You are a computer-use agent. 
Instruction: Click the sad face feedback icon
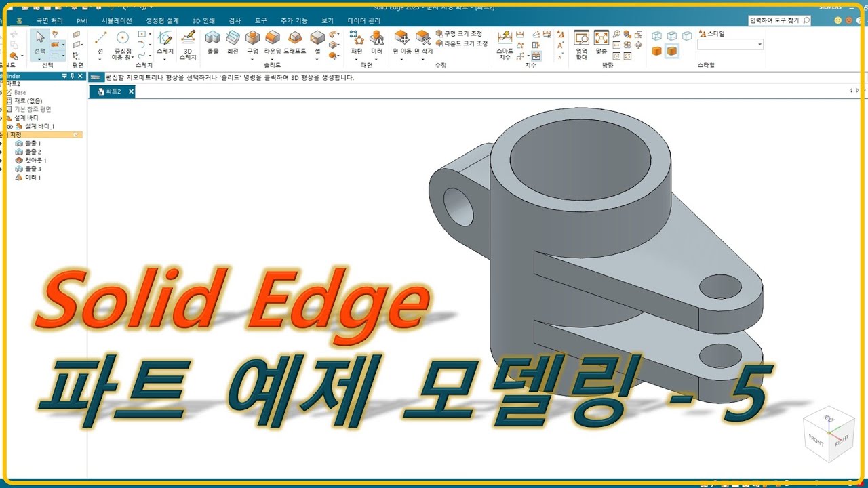[848, 20]
